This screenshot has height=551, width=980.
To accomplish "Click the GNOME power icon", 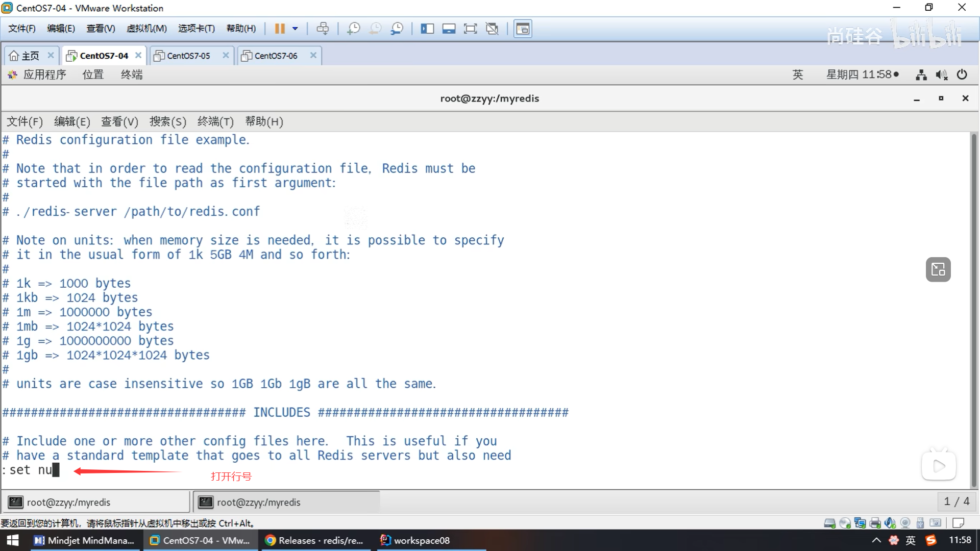I will [x=962, y=74].
